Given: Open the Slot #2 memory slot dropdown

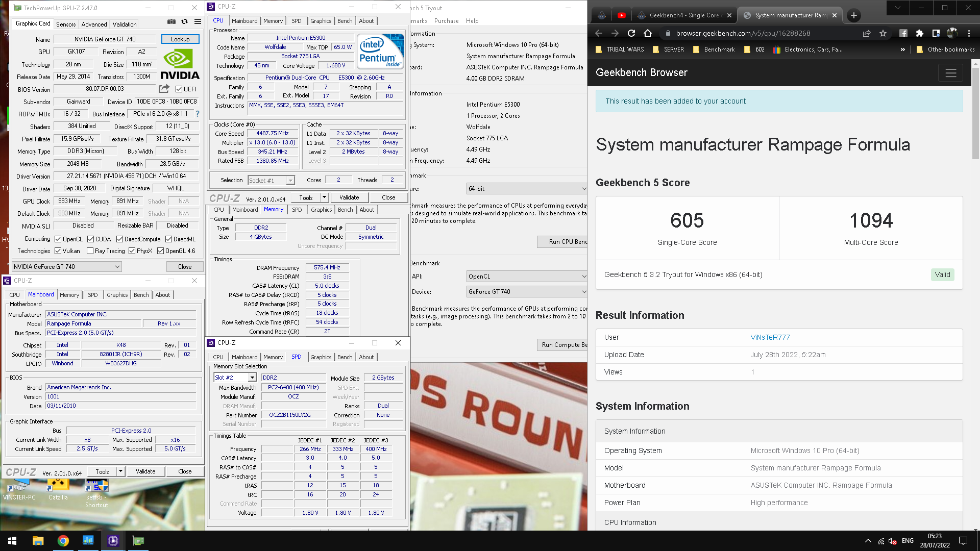Looking at the screenshot, I should pyautogui.click(x=234, y=378).
